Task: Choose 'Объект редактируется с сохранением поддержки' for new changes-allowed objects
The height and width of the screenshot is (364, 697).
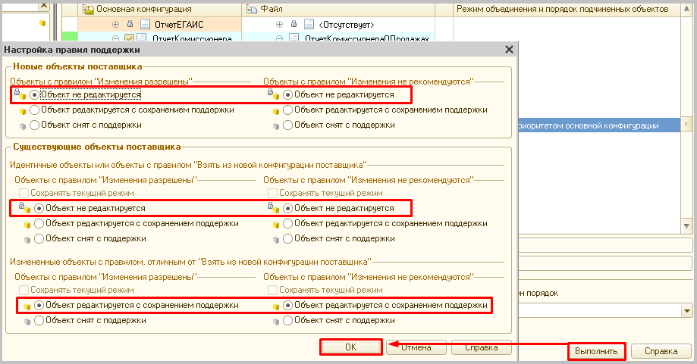Action: coord(35,110)
